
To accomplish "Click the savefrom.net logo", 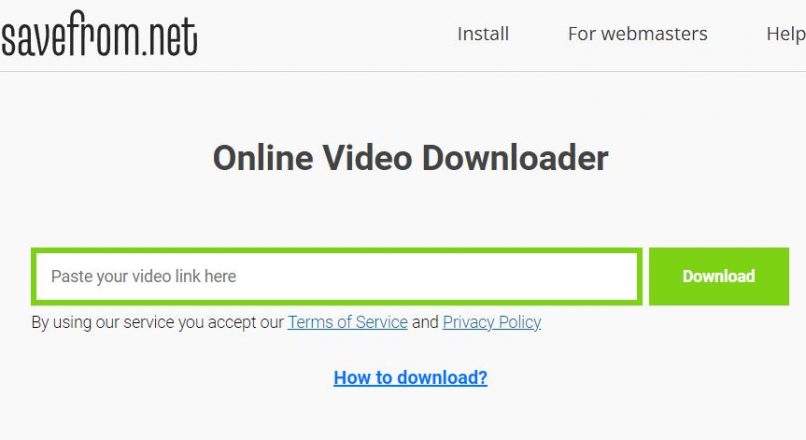I will [x=99, y=35].
